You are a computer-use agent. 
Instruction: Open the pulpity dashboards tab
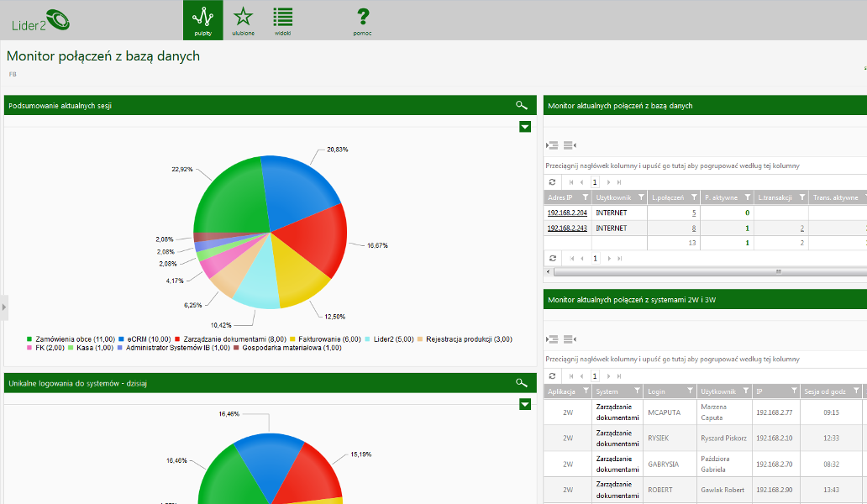tap(203, 20)
